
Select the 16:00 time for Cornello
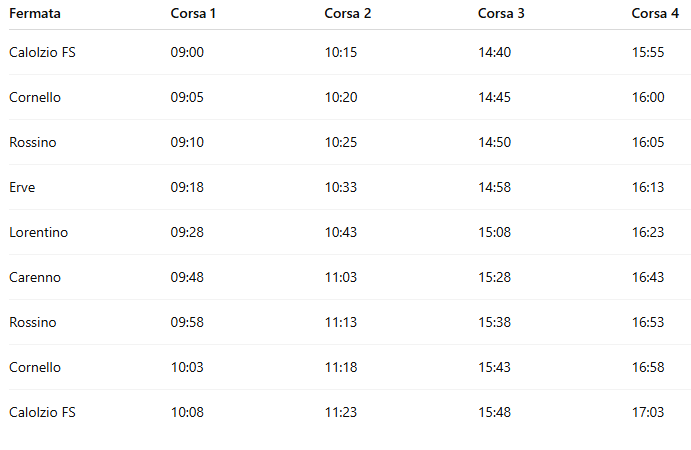click(648, 97)
